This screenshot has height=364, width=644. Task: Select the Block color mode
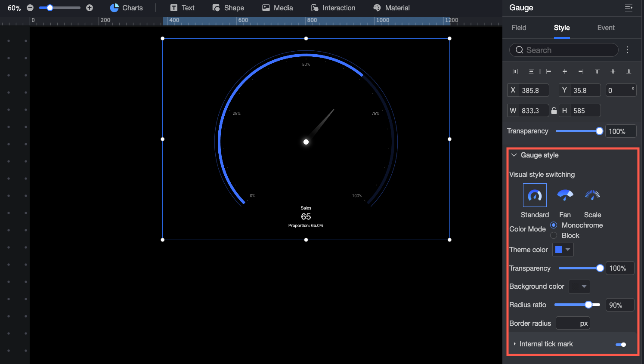[554, 235]
